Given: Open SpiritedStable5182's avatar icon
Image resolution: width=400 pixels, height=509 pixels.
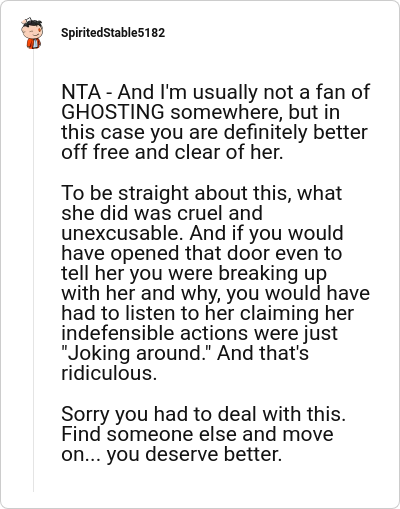Looking at the screenshot, I should pos(32,33).
